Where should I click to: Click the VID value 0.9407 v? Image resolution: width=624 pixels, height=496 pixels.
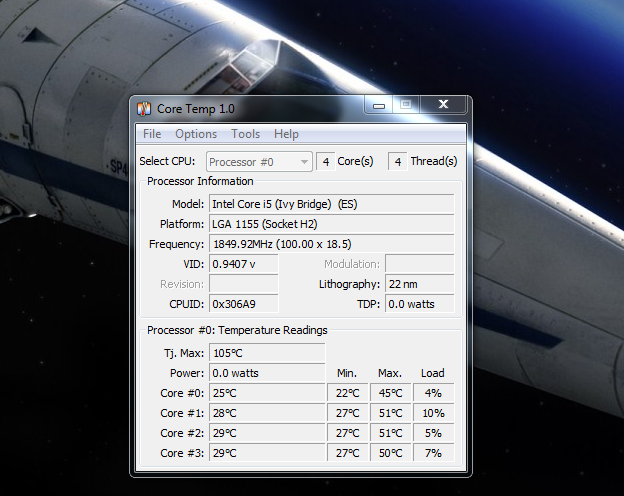coord(244,264)
